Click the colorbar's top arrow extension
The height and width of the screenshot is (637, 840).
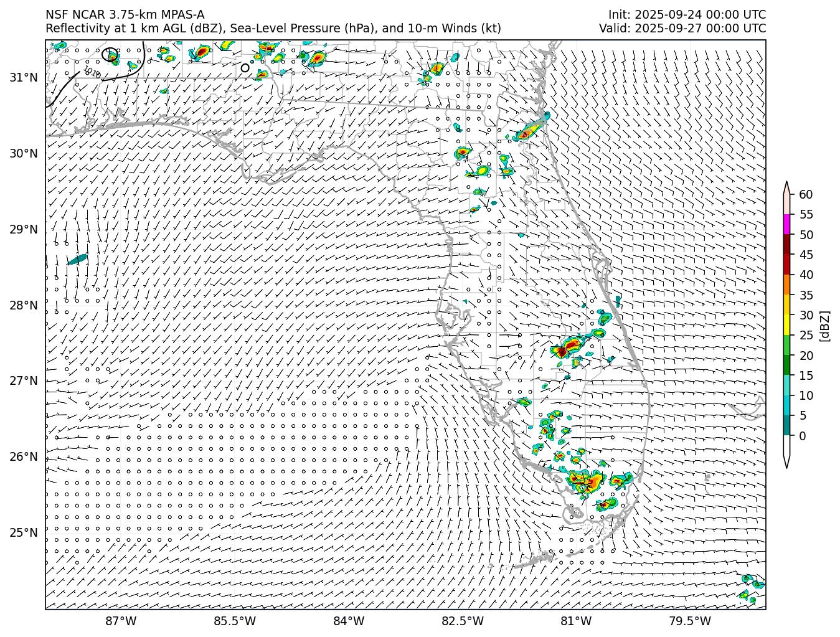click(x=786, y=188)
